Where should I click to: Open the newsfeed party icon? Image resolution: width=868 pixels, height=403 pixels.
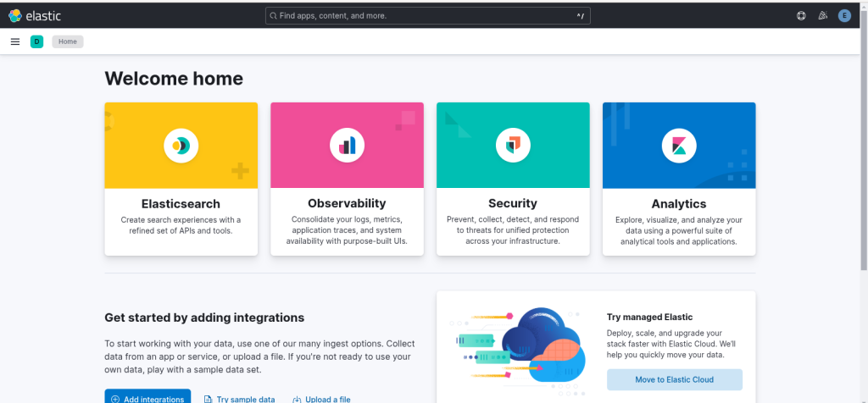[822, 16]
